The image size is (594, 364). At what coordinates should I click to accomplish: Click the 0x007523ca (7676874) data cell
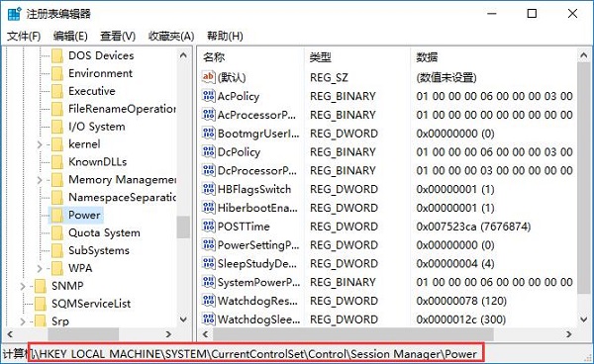[473, 227]
